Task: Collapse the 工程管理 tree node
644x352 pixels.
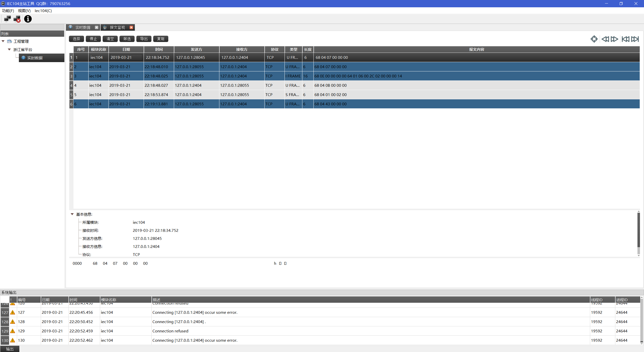Action: tap(3, 41)
